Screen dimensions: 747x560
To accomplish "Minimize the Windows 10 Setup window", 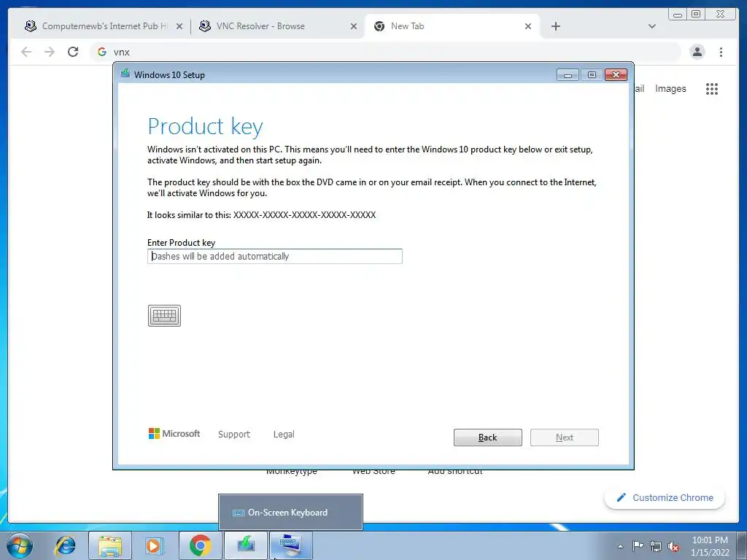I will pyautogui.click(x=568, y=75).
